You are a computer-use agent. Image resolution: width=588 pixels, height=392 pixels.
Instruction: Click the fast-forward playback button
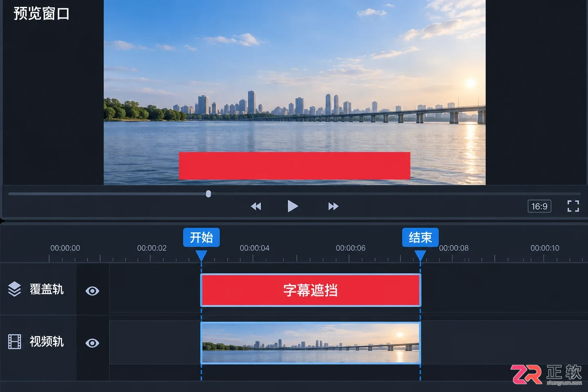tap(333, 206)
